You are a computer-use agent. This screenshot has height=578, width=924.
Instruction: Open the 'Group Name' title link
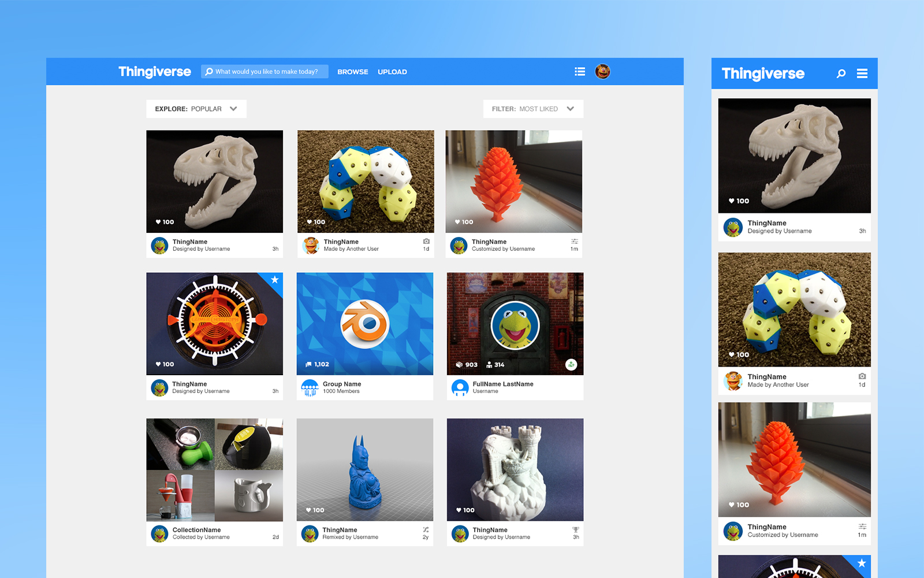(x=342, y=384)
